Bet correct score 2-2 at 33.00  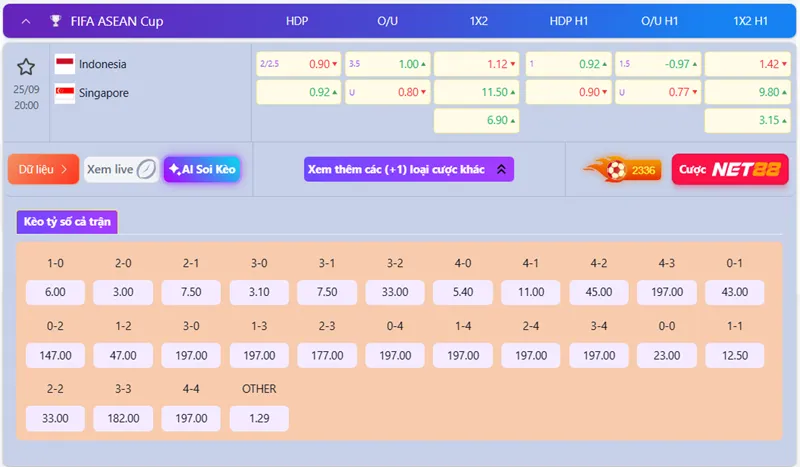[x=55, y=419]
